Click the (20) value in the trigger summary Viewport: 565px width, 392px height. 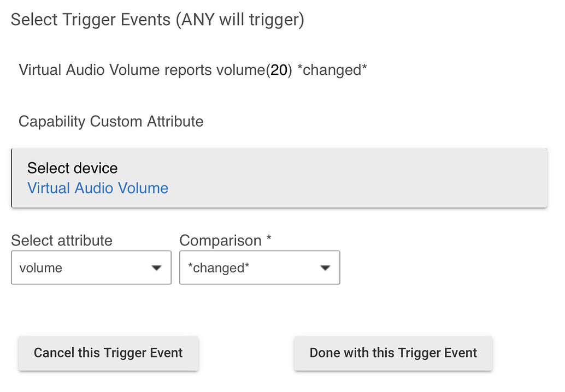pyautogui.click(x=279, y=70)
